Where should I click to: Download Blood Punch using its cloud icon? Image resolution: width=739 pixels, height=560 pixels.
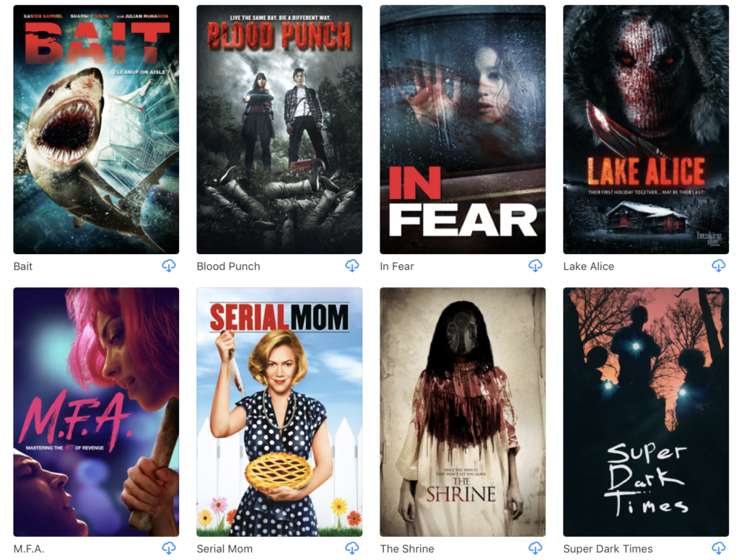coord(352,266)
